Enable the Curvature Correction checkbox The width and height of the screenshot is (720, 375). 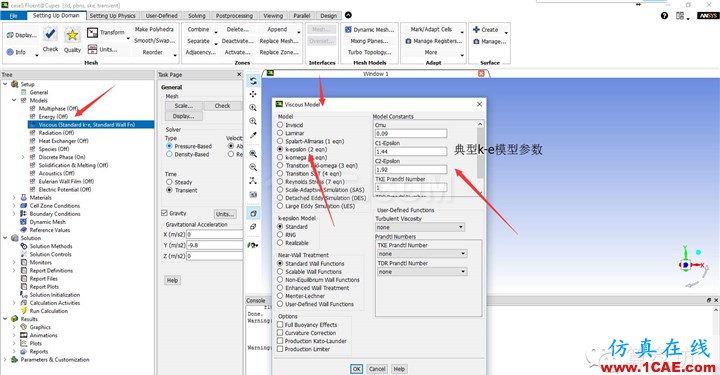(x=280, y=333)
